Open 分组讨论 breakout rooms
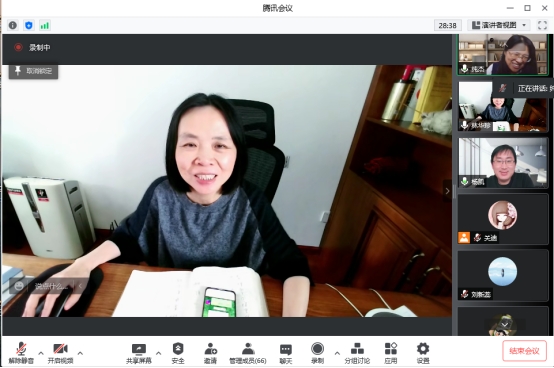554x368 pixels. [x=357, y=353]
